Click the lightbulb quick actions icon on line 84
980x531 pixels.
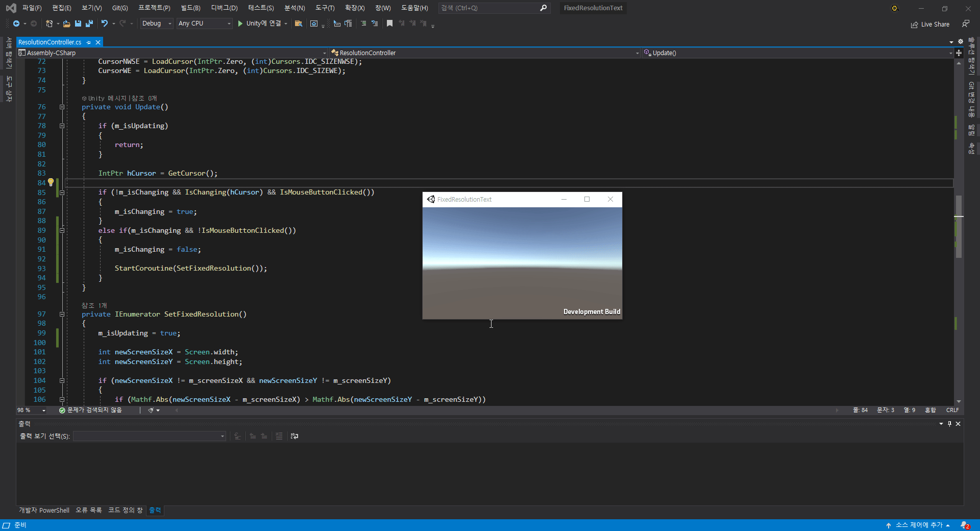51,182
